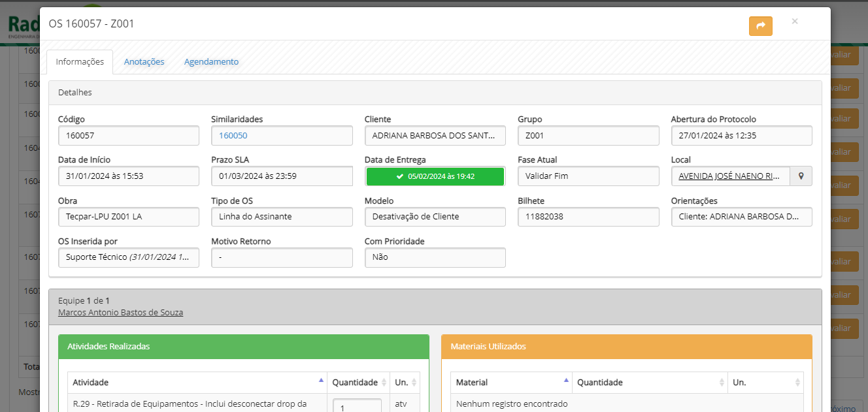This screenshot has width=868, height=412.
Task: Select the Informações tab
Action: click(x=80, y=62)
